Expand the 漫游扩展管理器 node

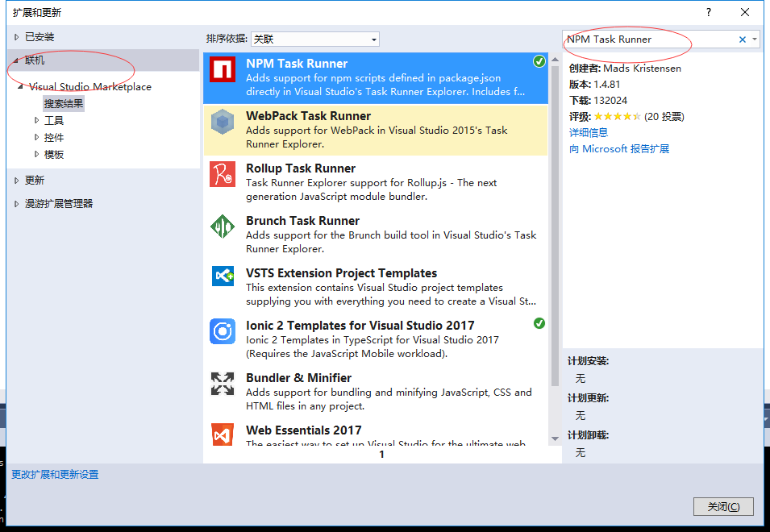click(x=16, y=204)
